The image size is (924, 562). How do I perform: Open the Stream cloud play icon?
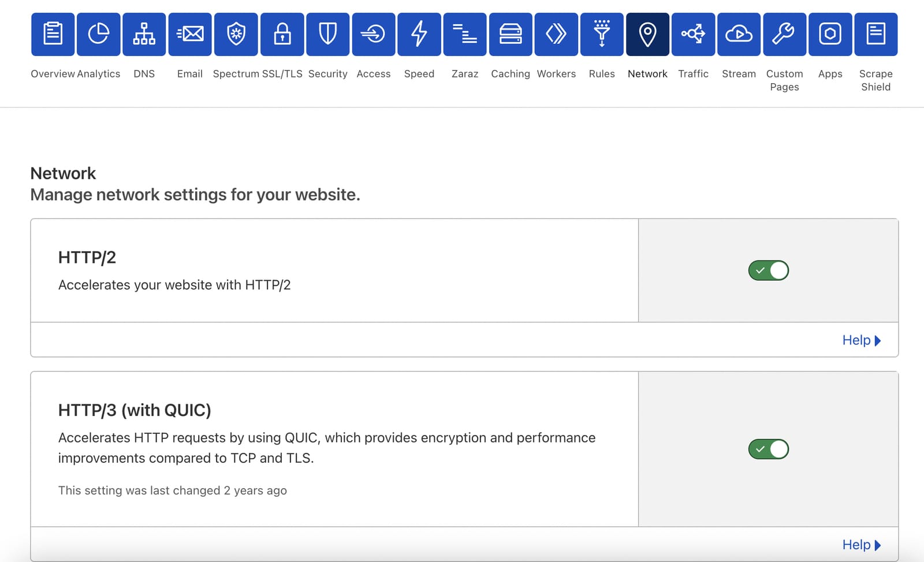tap(739, 34)
